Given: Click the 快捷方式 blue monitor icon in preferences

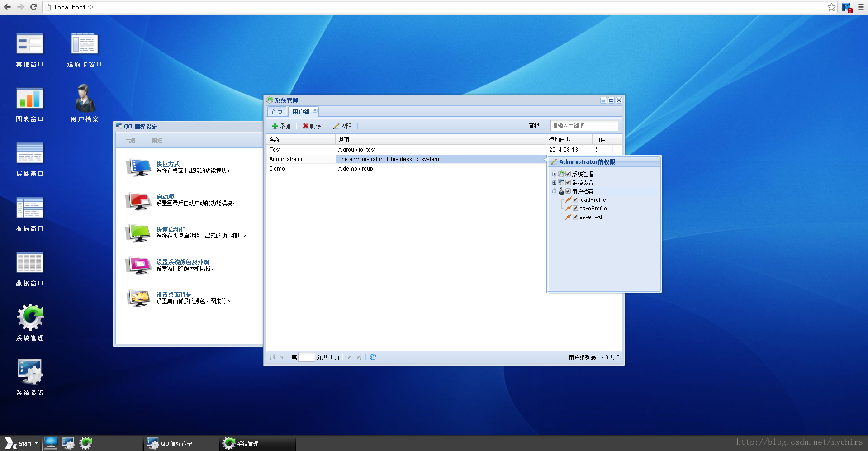Looking at the screenshot, I should click(x=138, y=167).
